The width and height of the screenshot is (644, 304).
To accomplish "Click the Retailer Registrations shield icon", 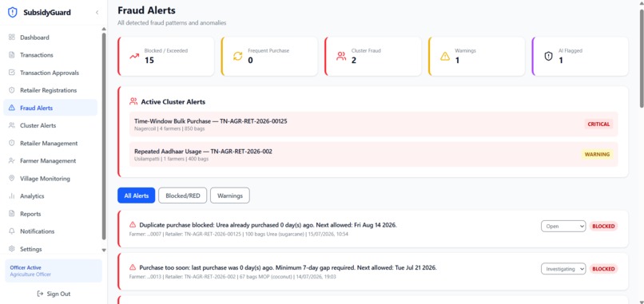I will pos(11,90).
